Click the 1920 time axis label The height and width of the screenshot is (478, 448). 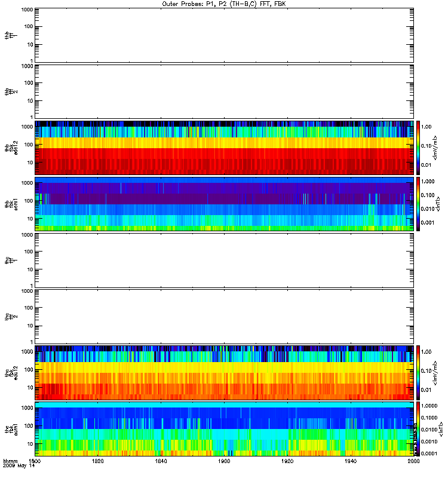point(287,461)
